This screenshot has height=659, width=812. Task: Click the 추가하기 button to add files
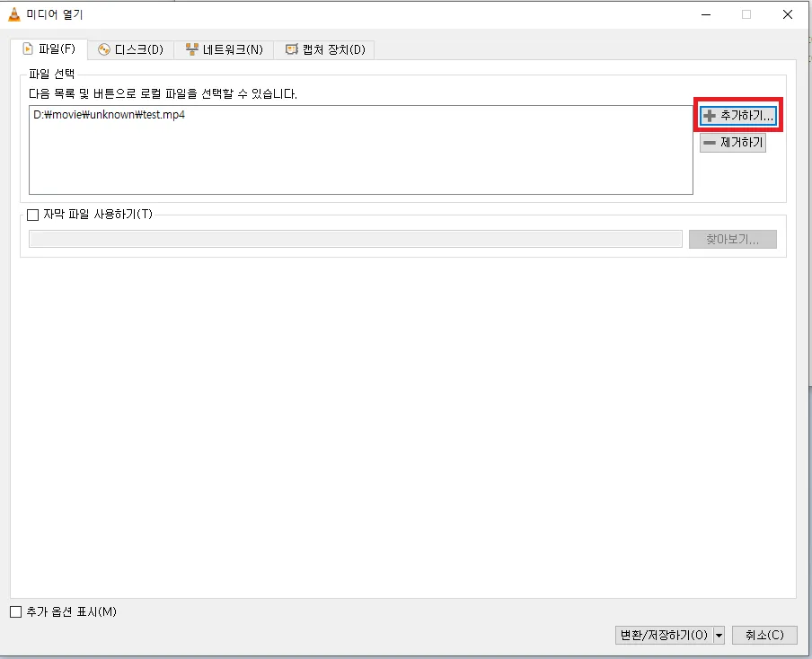pos(737,115)
